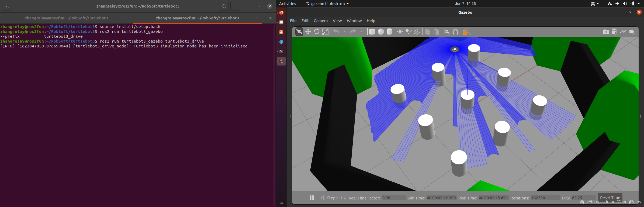The width and height of the screenshot is (644, 207).
Task: Open Activities overview
Action: [288, 4]
